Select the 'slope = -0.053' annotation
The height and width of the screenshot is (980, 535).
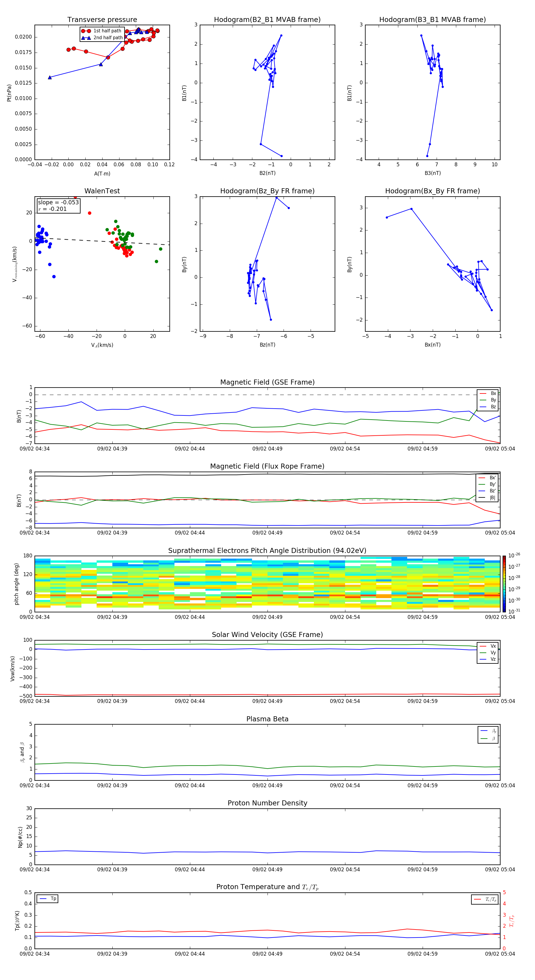click(x=58, y=203)
